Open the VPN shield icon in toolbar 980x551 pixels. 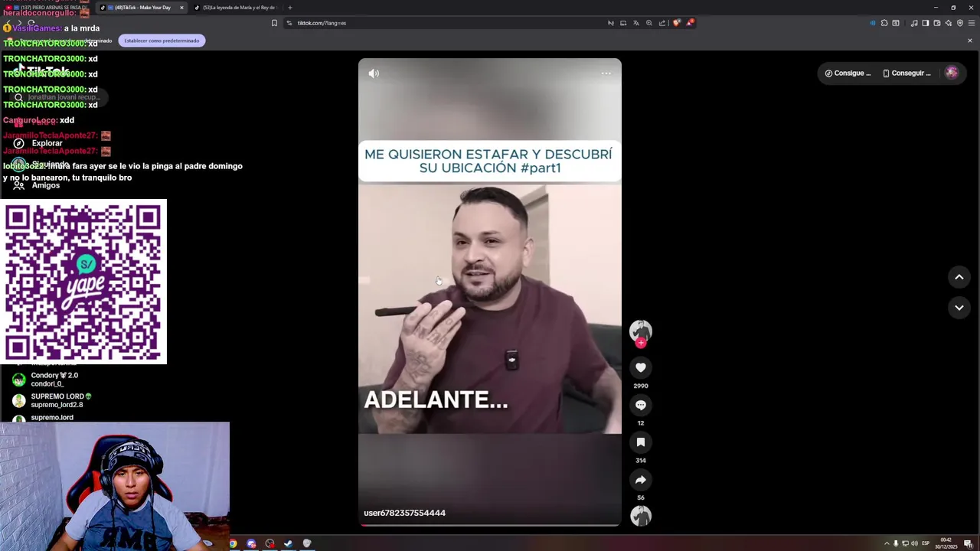[960, 23]
